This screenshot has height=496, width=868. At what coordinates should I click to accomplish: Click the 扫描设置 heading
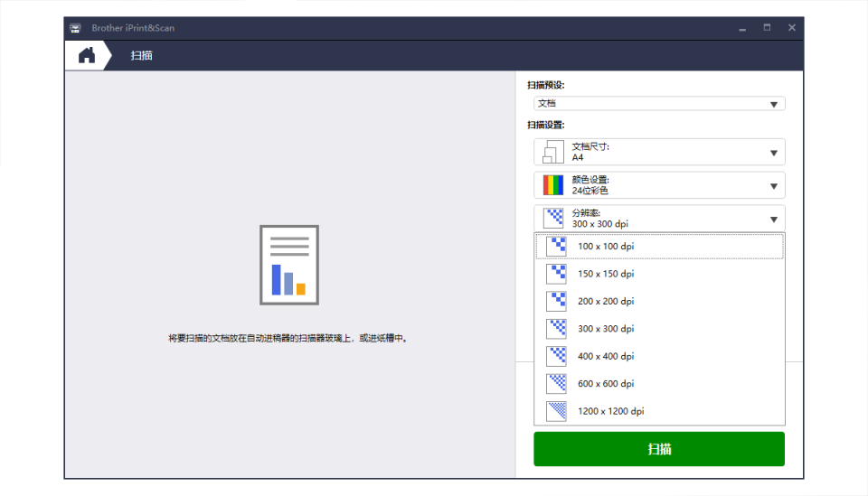(x=546, y=125)
